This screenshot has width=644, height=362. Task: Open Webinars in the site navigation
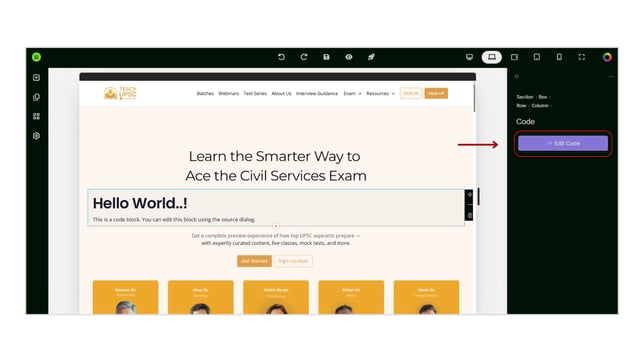(229, 94)
